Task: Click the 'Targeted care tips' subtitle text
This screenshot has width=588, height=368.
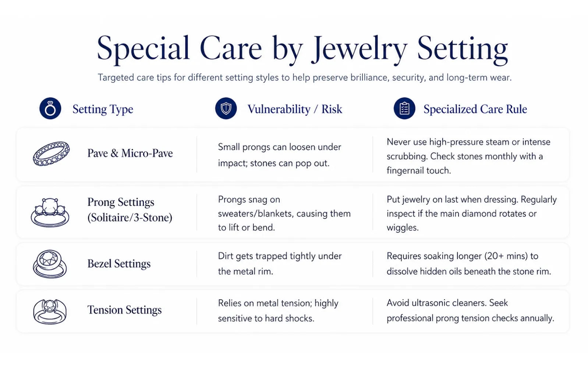Action: pyautogui.click(x=305, y=78)
